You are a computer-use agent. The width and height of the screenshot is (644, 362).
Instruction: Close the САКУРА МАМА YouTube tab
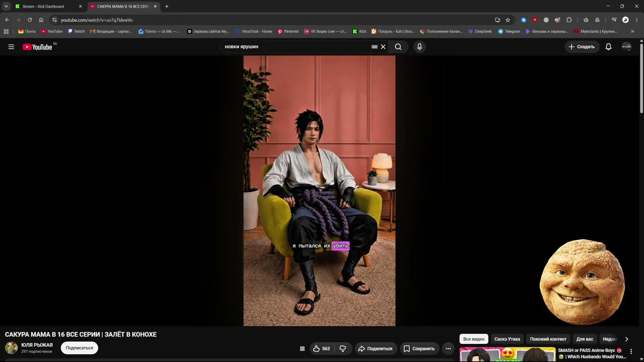155,7
